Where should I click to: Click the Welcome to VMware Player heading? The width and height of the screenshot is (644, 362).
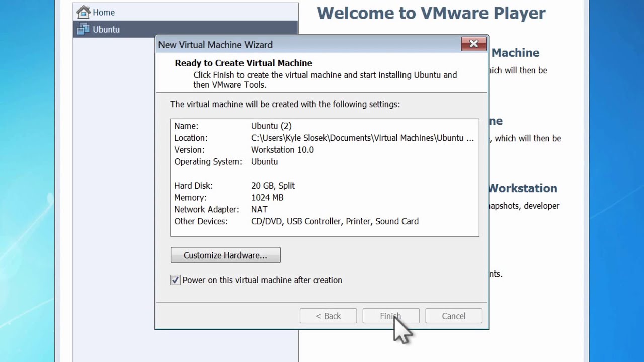click(431, 13)
